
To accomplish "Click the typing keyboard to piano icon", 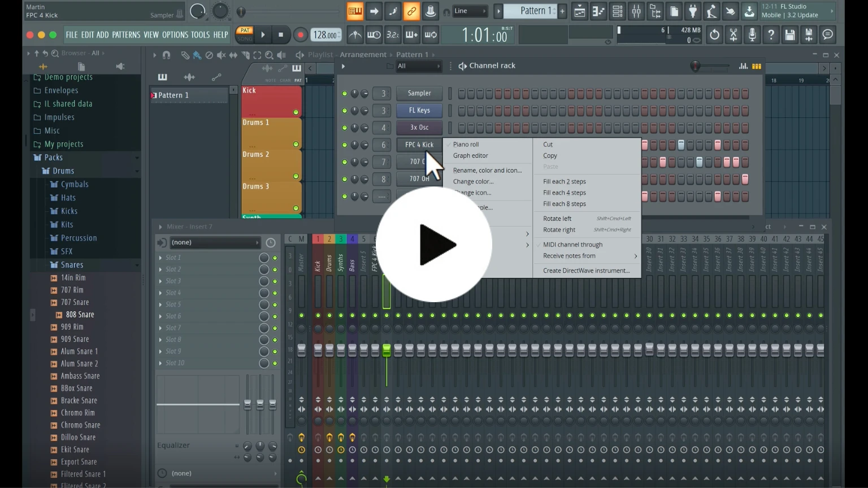I will tap(355, 11).
